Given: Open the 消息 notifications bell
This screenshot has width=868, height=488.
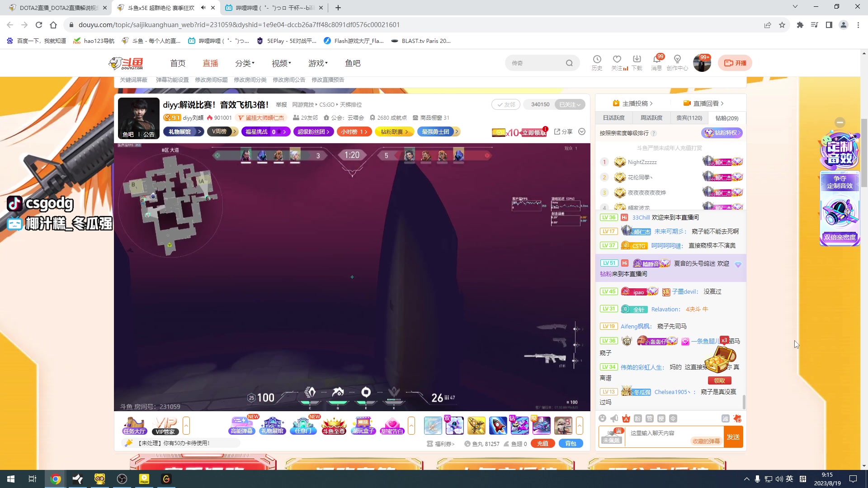Looking at the screenshot, I should (x=656, y=63).
